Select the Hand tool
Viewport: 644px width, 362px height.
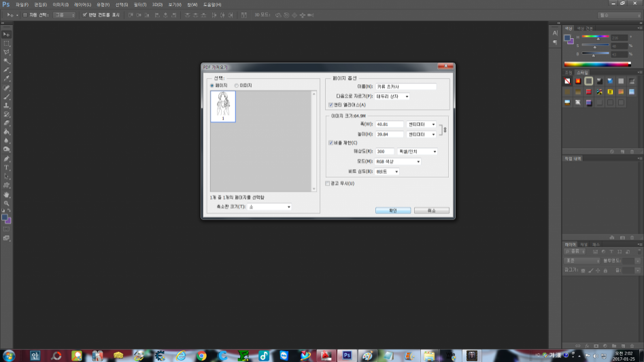[7, 194]
